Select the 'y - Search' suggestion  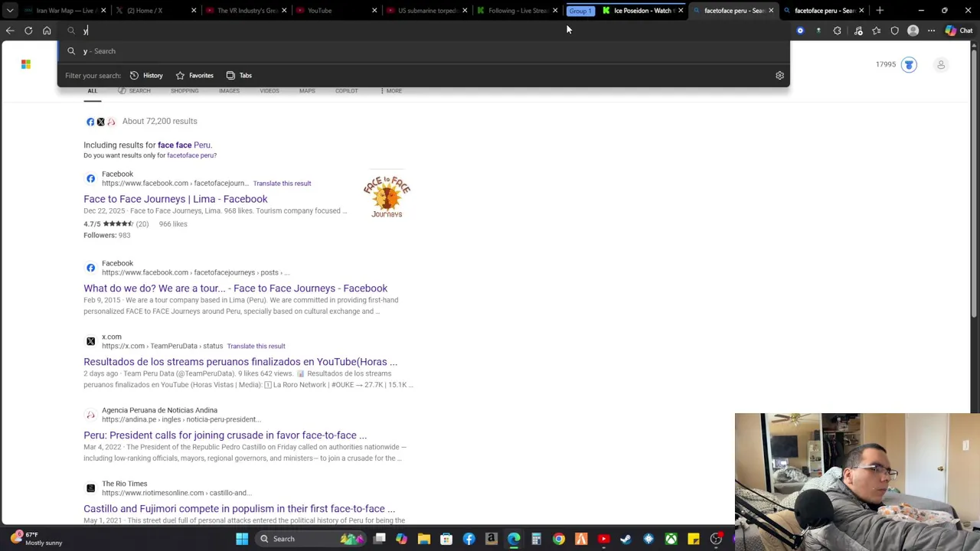[x=423, y=51]
